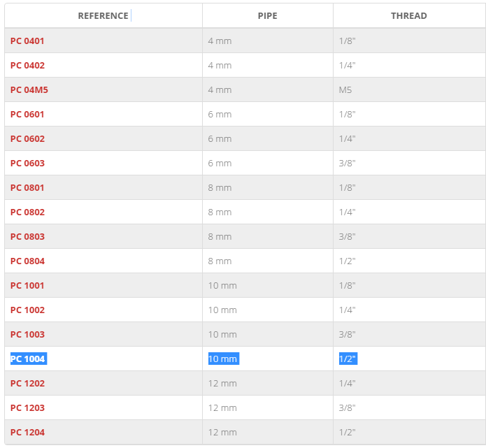Open the PC 0401 reference link
The width and height of the screenshot is (486, 448).
click(27, 41)
